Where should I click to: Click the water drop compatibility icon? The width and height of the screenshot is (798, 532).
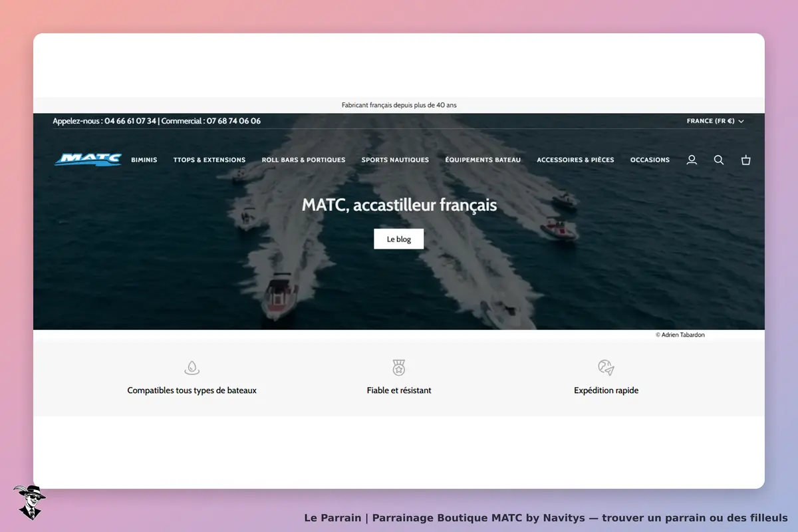pyautogui.click(x=192, y=368)
